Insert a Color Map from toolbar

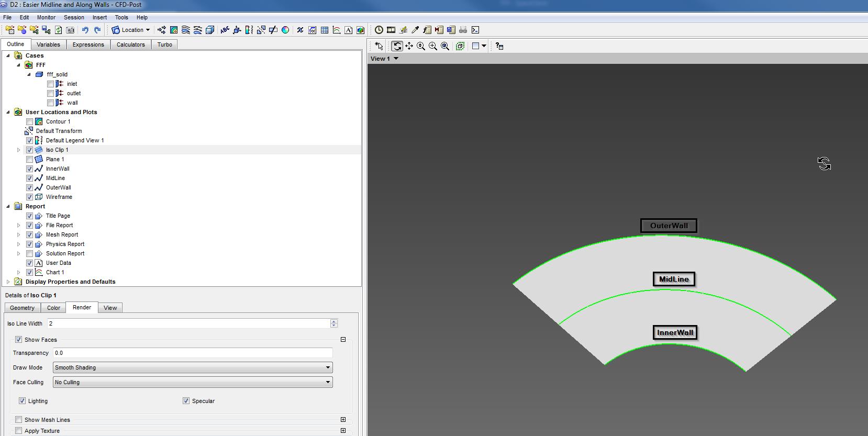(x=285, y=30)
